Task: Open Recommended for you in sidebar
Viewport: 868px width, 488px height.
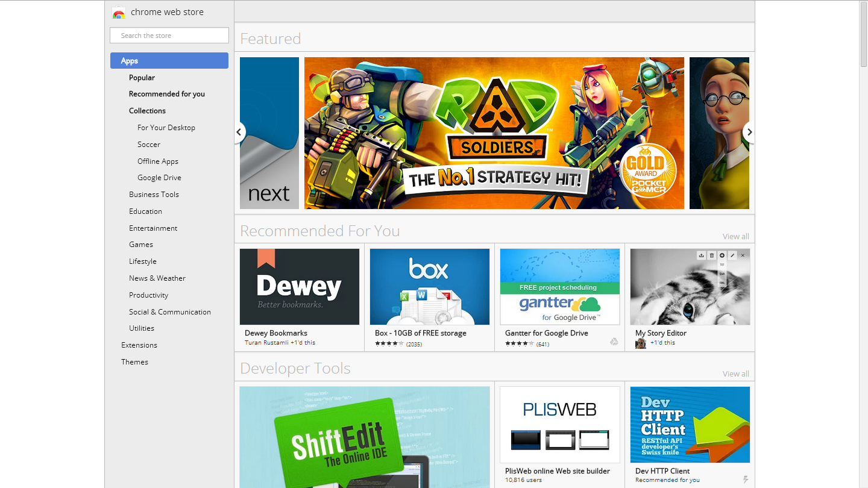Action: point(167,94)
